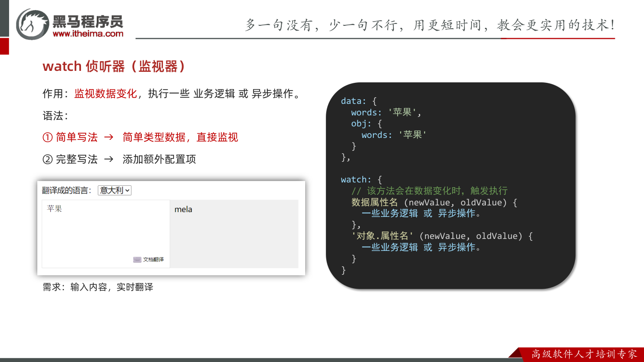Select the translated result 'mela'
644x362 pixels.
coord(184,209)
